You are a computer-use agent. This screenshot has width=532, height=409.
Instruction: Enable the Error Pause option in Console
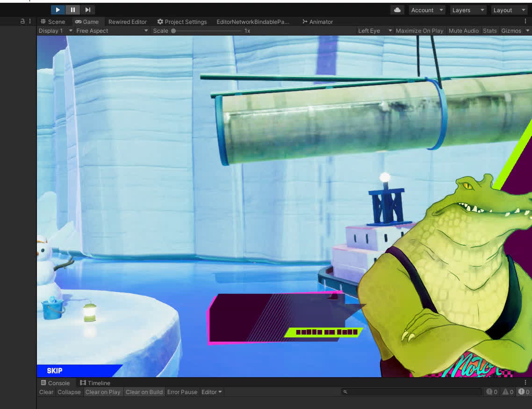(x=182, y=392)
